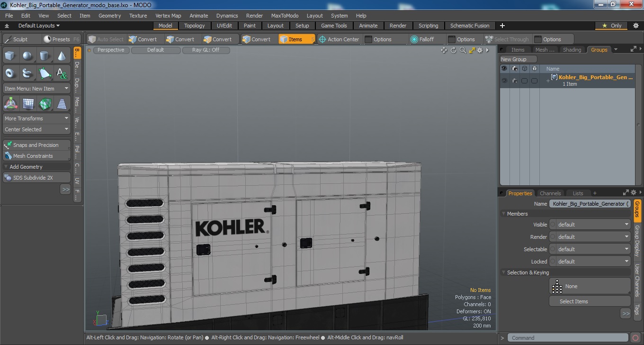The height and width of the screenshot is (345, 644).
Task: Open the Locked dropdown
Action: [590, 262]
